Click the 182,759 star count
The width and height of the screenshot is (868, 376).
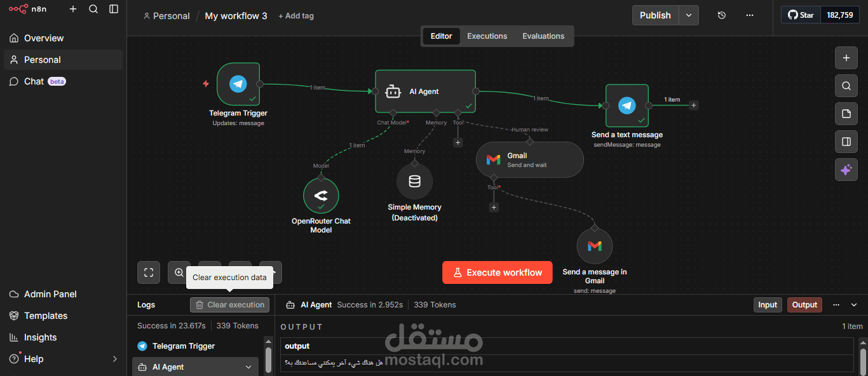[x=840, y=15]
